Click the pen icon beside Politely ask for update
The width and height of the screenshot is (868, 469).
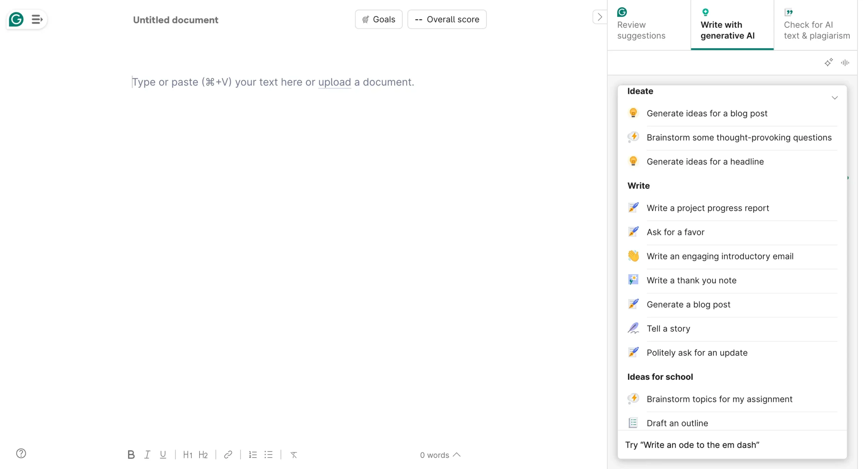coord(633,352)
